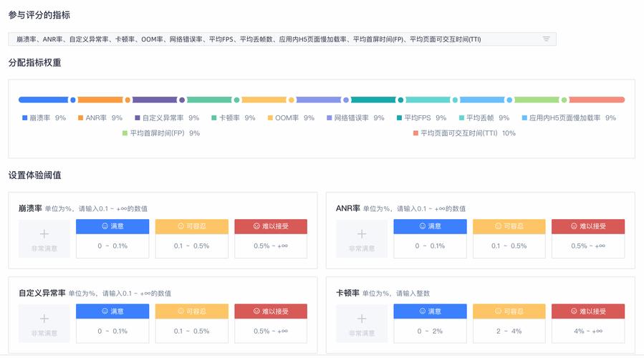Viewport: 644px width, 358px height.
Task: Select the 难以接受 header in 卡顿率 card
Action: click(x=588, y=311)
